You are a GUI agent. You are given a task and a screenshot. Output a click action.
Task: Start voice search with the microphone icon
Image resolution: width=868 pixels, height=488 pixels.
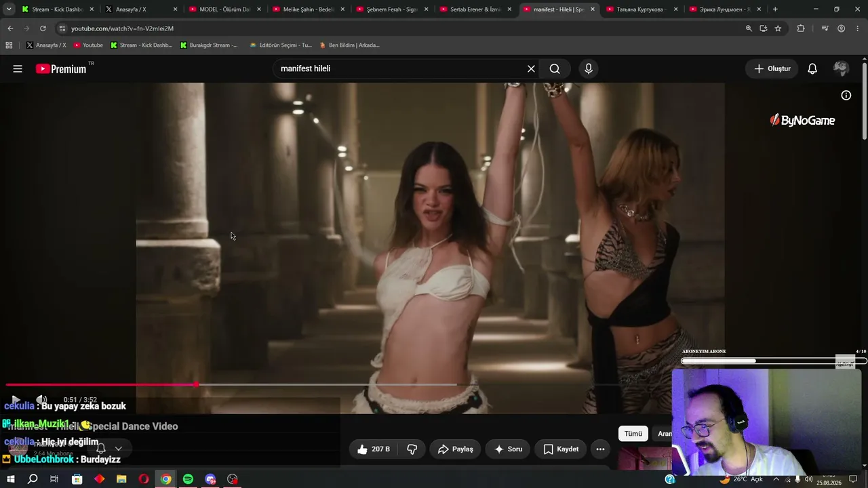(589, 68)
